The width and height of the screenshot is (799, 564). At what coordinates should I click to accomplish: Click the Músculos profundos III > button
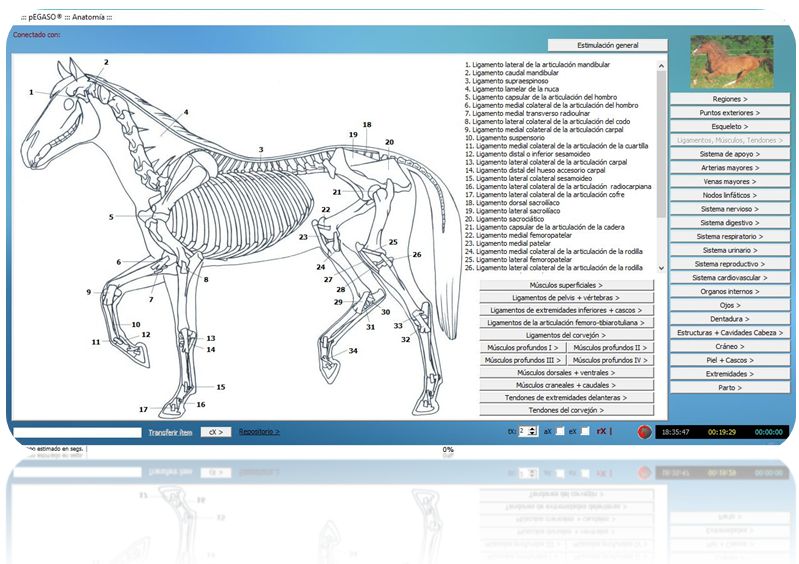click(x=523, y=360)
